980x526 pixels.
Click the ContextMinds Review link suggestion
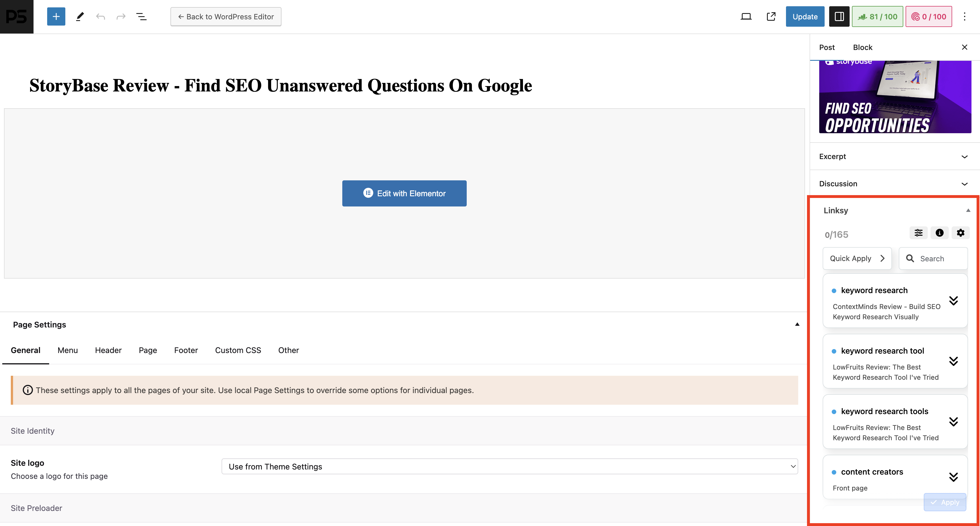[887, 312]
